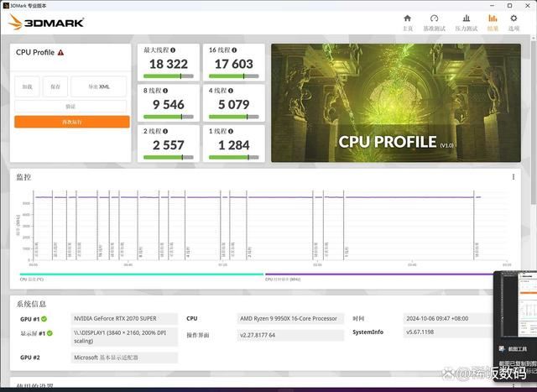The height and width of the screenshot is (392, 537).
Task: Select the Microsoft 基本显示适配器 field
Action: point(124,358)
